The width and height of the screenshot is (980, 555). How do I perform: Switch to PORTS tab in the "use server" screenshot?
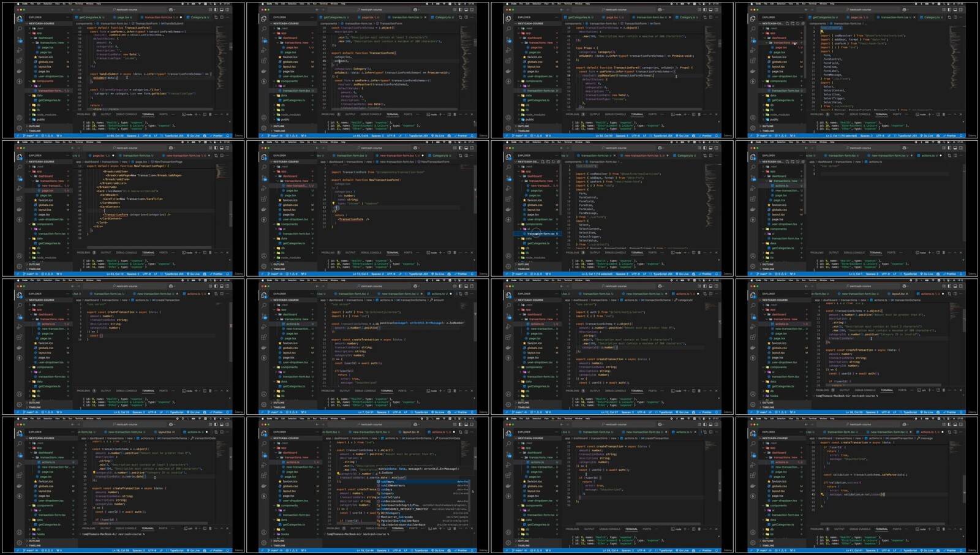[x=891, y=252]
